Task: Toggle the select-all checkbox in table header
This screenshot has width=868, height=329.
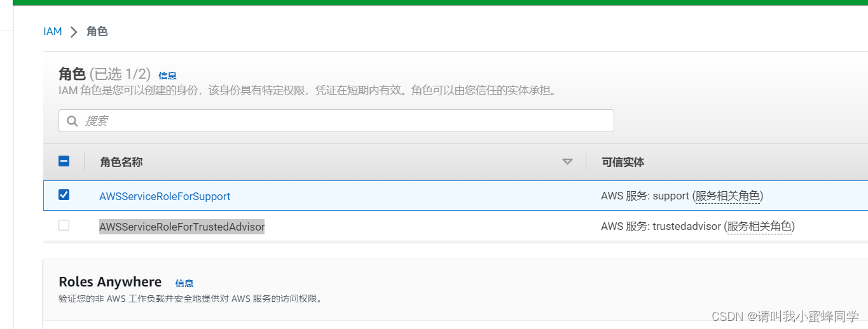Action: (64, 161)
